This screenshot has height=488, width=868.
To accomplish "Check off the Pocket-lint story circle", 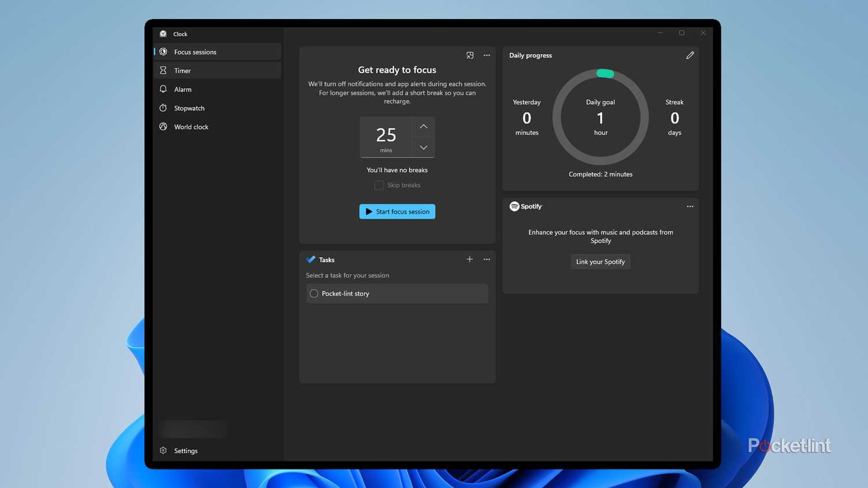I will [314, 293].
